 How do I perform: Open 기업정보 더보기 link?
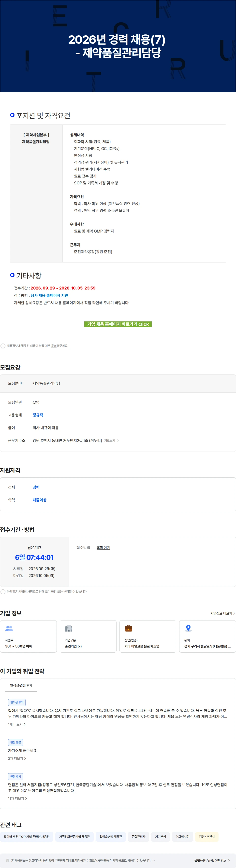click(x=222, y=613)
